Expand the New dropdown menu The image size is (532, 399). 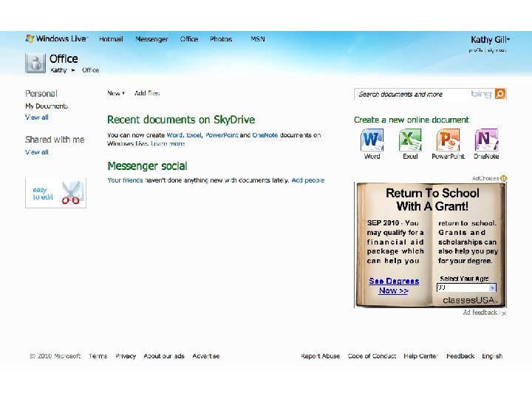tap(116, 93)
